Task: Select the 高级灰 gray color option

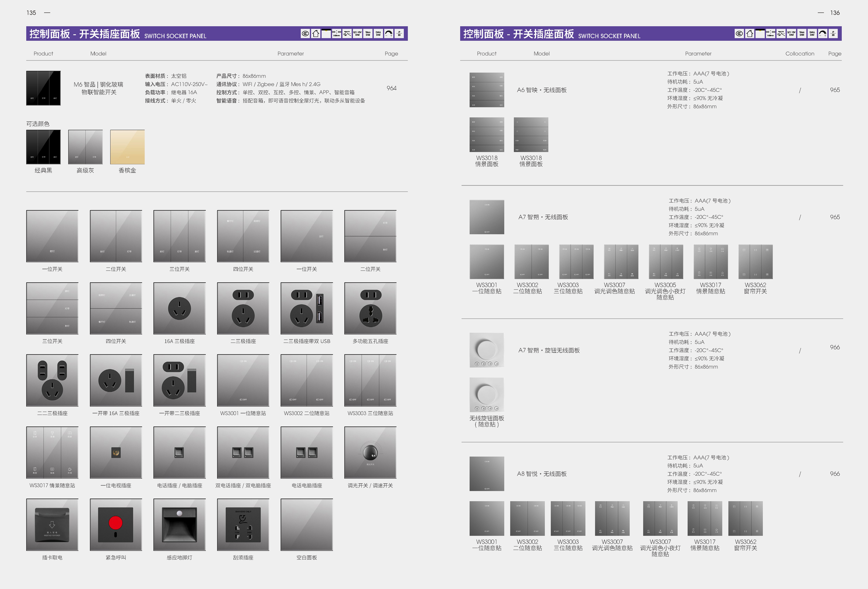Action: pyautogui.click(x=85, y=147)
